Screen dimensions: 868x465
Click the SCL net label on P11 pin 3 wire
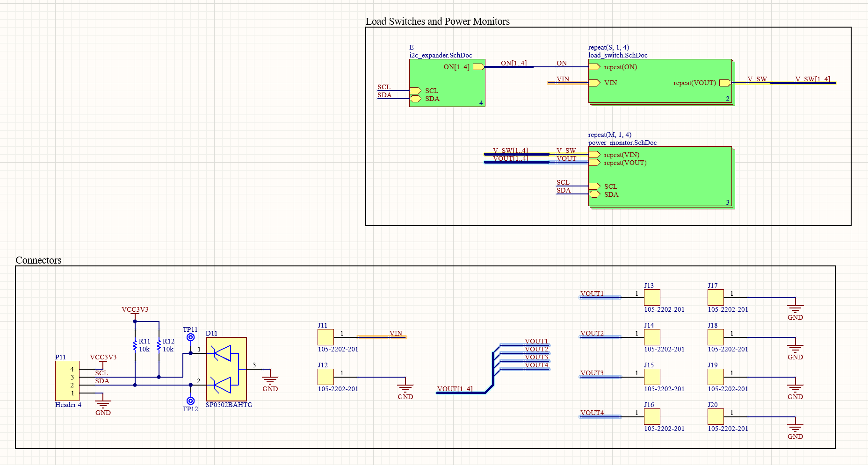click(x=101, y=373)
